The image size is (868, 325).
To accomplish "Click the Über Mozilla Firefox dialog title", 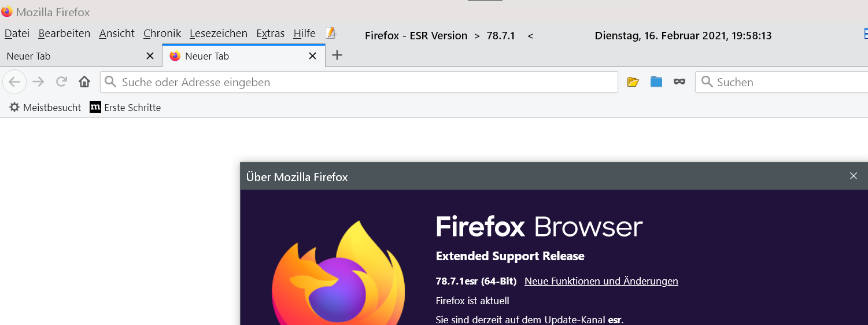I will pyautogui.click(x=297, y=177).
